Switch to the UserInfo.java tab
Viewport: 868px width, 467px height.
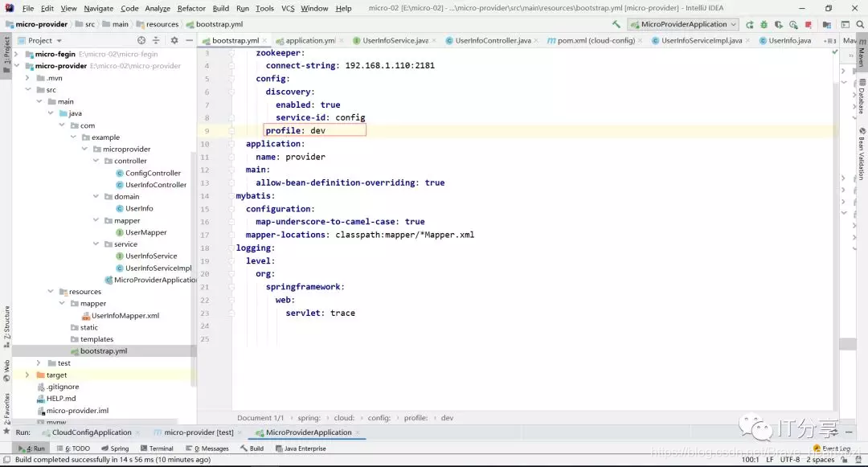click(789, 40)
